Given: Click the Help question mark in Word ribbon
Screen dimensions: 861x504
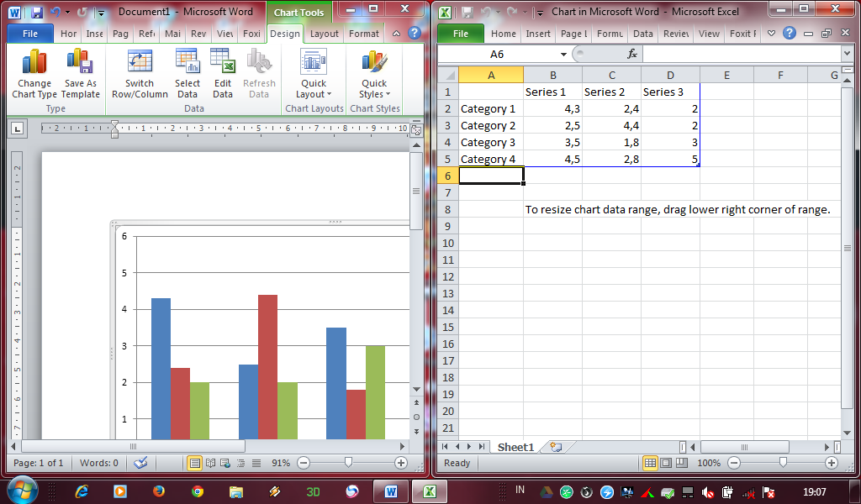Looking at the screenshot, I should tap(414, 34).
